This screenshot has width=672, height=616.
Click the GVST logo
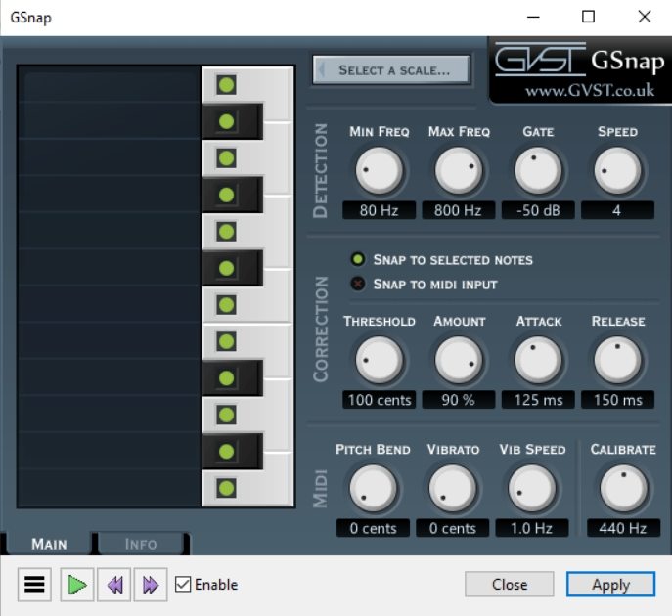[x=540, y=59]
